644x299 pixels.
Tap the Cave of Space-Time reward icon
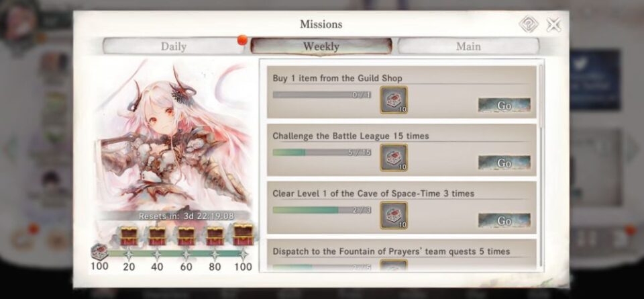pos(394,215)
